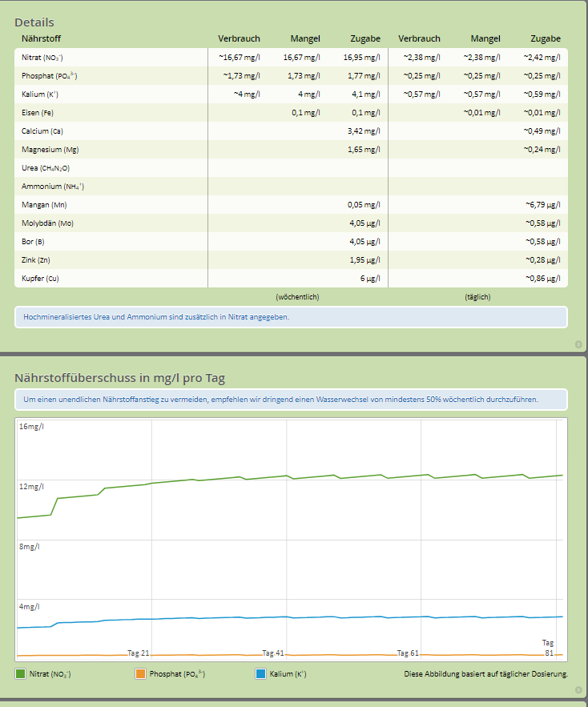Select the Eisen (Fe) row label
Image resolution: width=588 pixels, height=707 pixels.
point(38,113)
